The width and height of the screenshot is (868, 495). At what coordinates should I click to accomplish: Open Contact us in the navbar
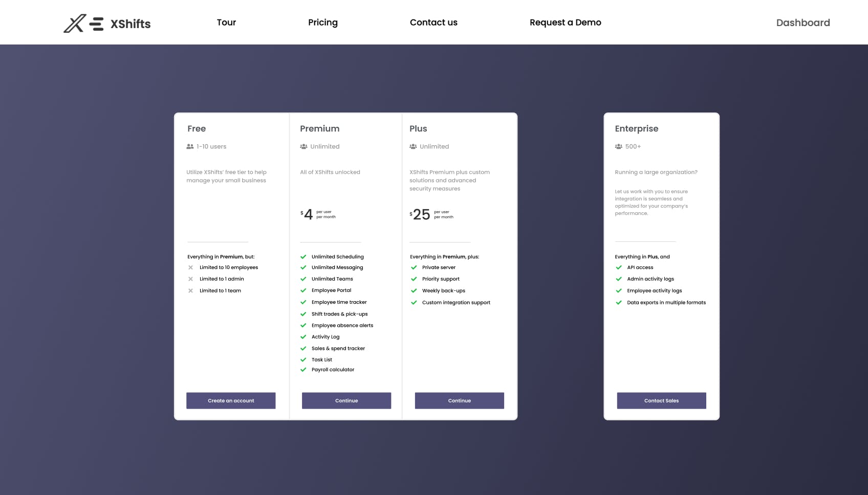click(x=433, y=22)
